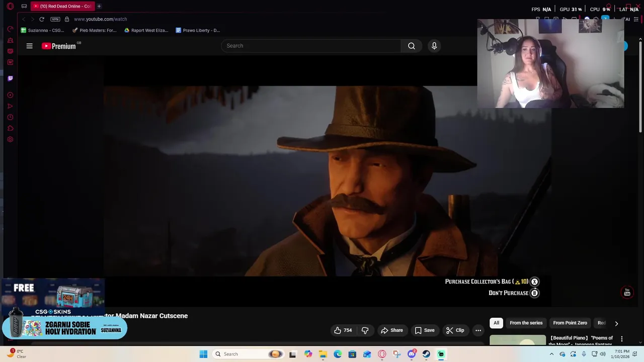Open History clock icon in sidebar
Viewport: 644px width, 362px height.
point(10,117)
